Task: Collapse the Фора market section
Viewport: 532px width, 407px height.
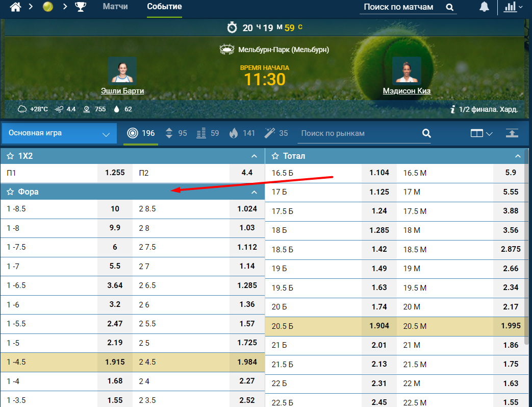Action: [254, 193]
